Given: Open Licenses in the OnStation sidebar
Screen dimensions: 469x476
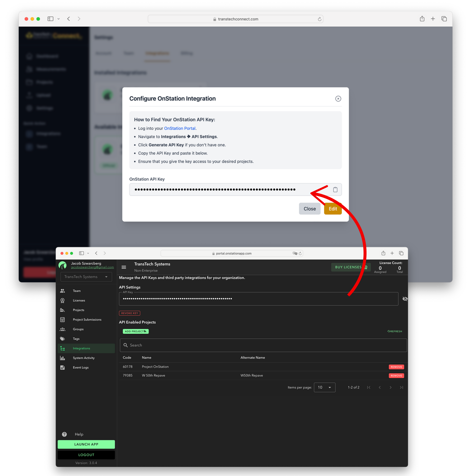Looking at the screenshot, I should (86, 300).
